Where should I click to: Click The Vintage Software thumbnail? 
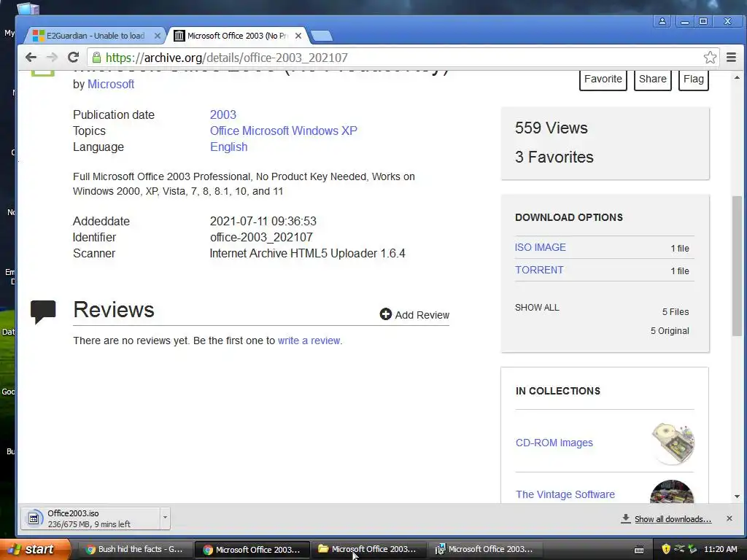[x=672, y=492]
